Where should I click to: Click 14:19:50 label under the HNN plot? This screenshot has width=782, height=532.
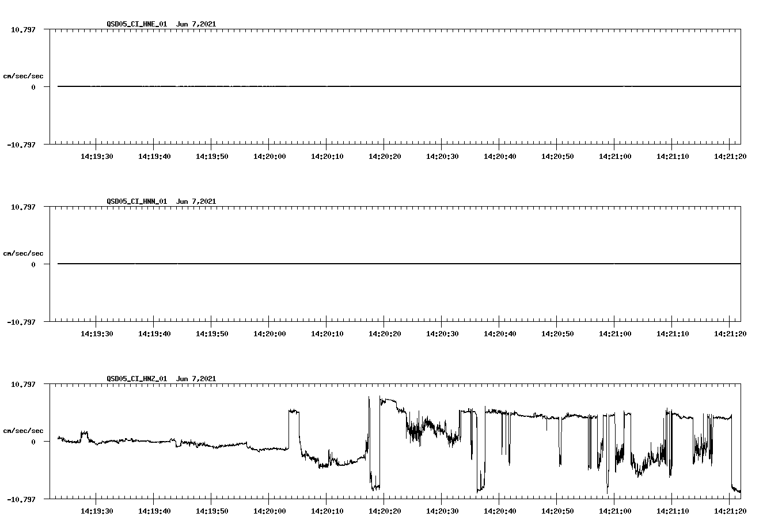click(x=212, y=333)
